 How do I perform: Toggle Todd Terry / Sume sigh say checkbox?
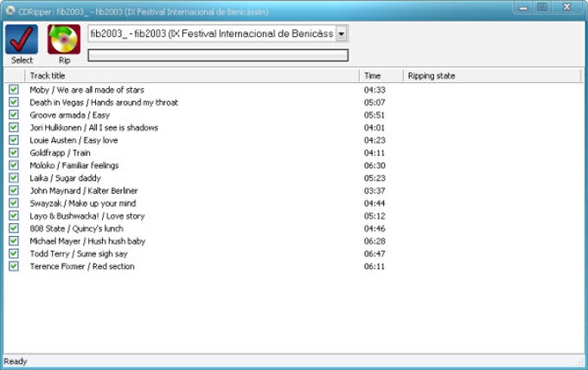pyautogui.click(x=14, y=253)
